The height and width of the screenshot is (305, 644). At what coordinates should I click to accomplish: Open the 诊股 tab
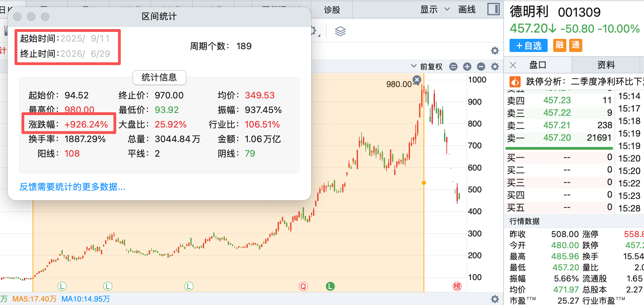[x=332, y=10]
